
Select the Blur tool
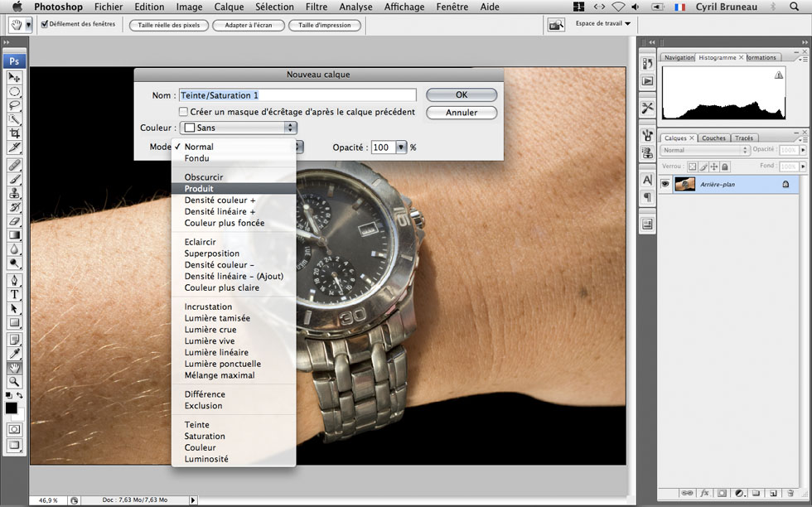click(14, 249)
